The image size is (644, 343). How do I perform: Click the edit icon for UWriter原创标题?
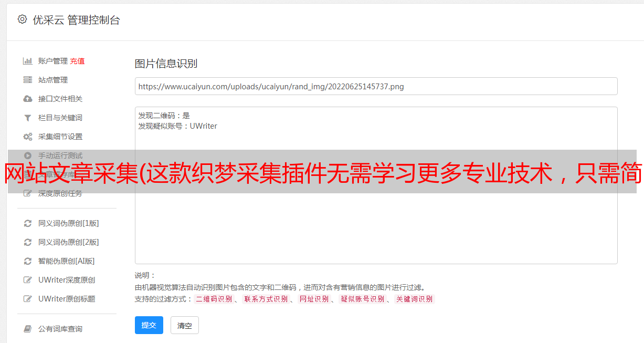point(28,299)
